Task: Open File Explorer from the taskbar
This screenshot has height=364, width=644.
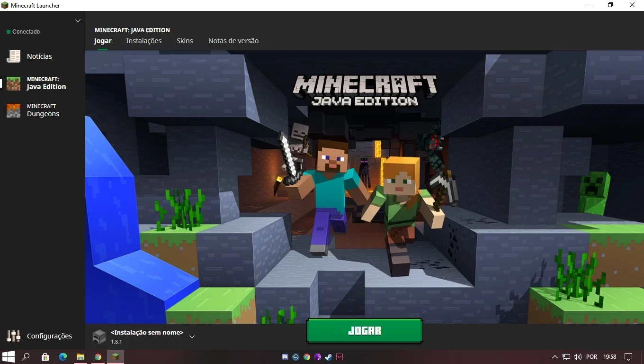Action: pos(80,357)
